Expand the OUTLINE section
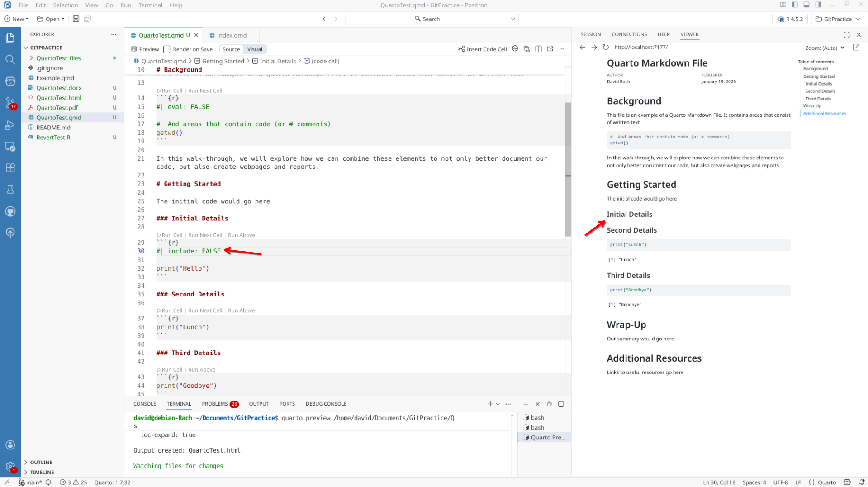Image resolution: width=868 pixels, height=487 pixels. [41, 462]
